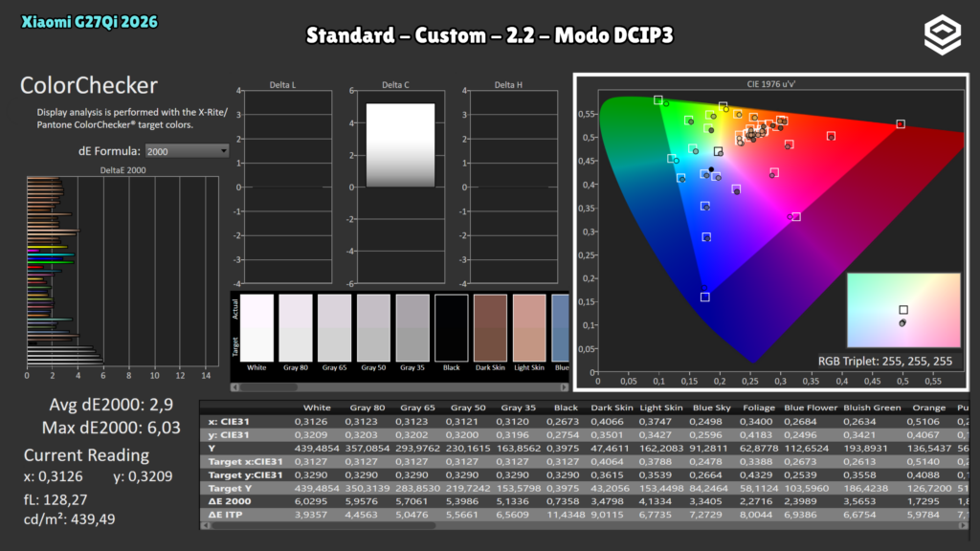Click the Orange column header

(928, 408)
